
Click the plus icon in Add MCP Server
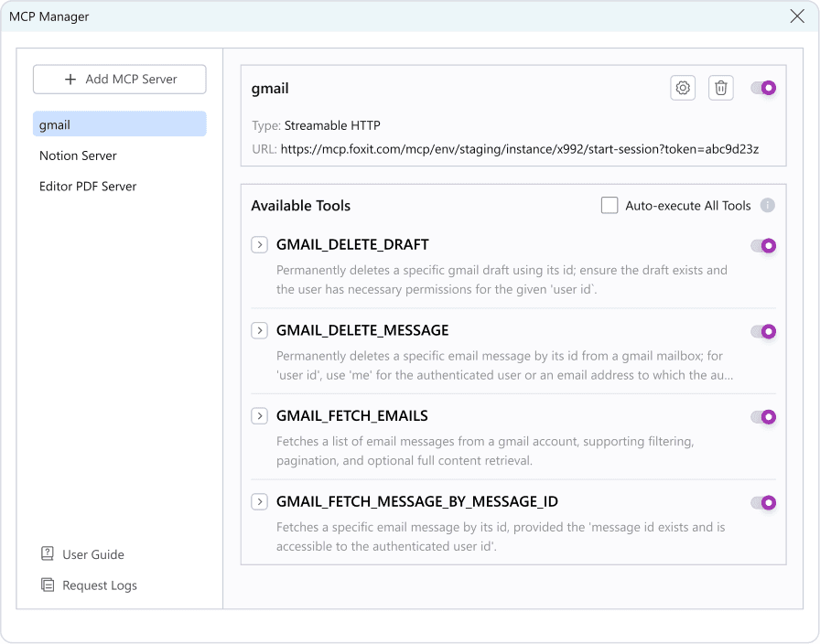(70, 80)
